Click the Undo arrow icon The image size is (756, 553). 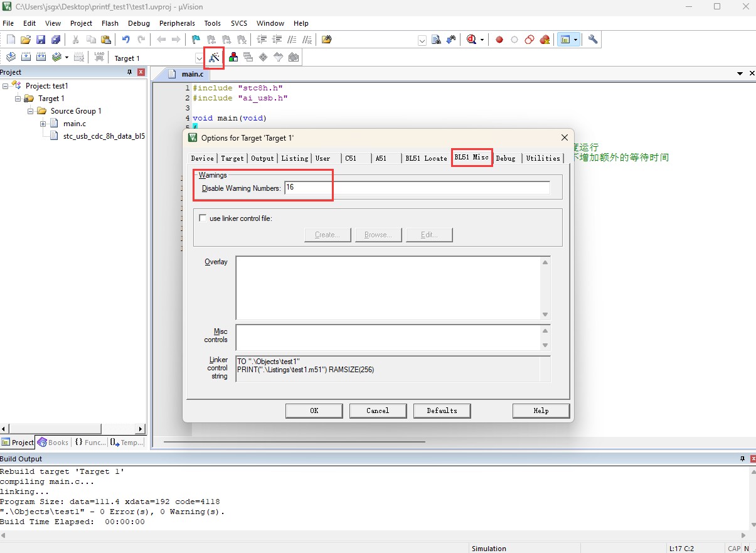click(126, 40)
